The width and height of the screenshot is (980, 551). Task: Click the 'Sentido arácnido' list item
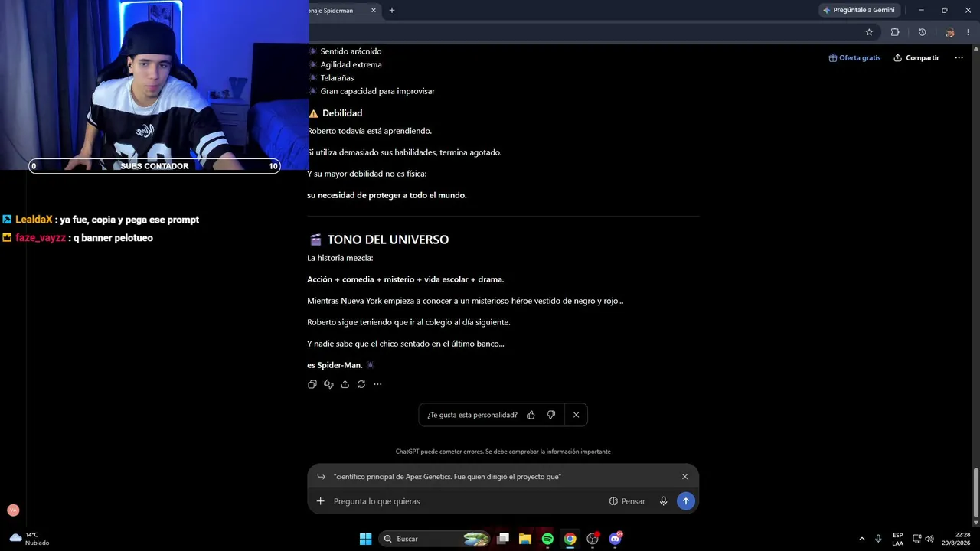tap(351, 51)
